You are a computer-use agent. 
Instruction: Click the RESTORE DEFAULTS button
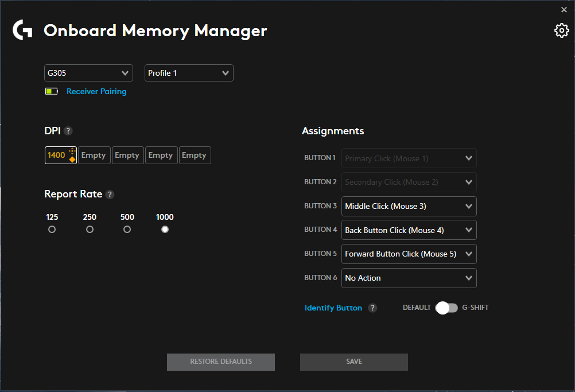(x=221, y=362)
